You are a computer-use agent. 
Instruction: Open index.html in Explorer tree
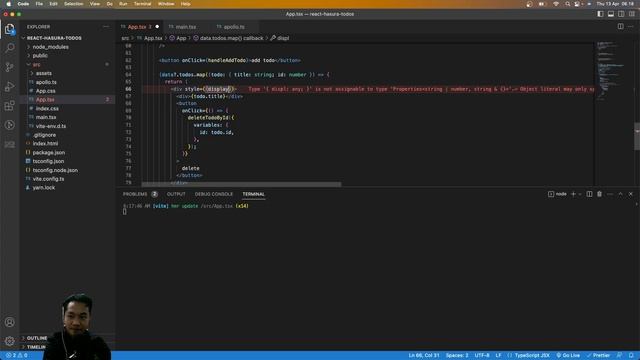tap(45, 144)
